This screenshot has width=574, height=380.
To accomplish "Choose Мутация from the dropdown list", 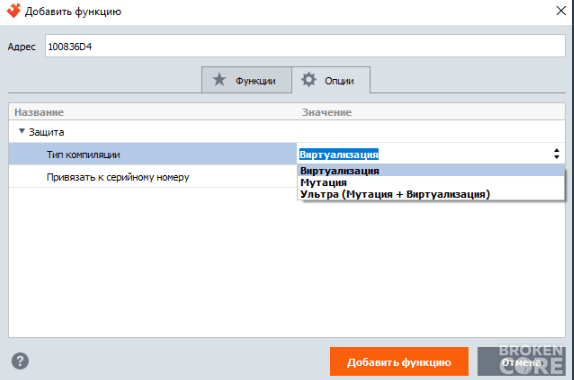I will [x=431, y=182].
